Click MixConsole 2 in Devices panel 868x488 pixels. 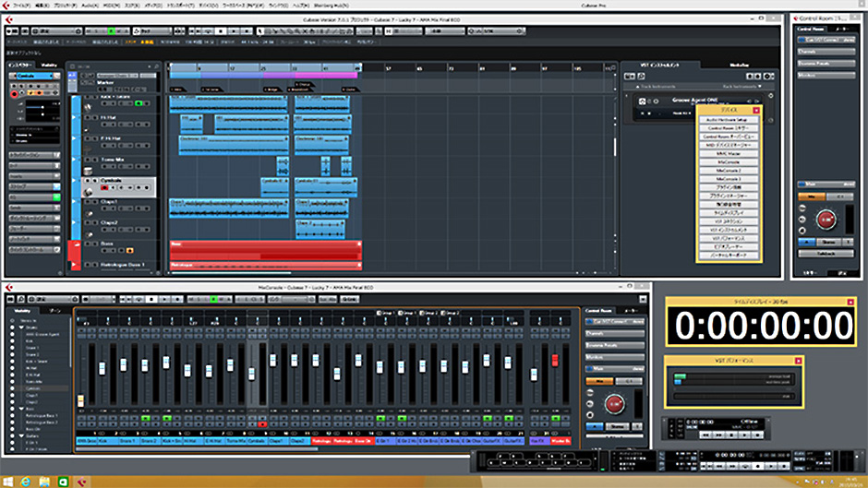[x=729, y=171]
